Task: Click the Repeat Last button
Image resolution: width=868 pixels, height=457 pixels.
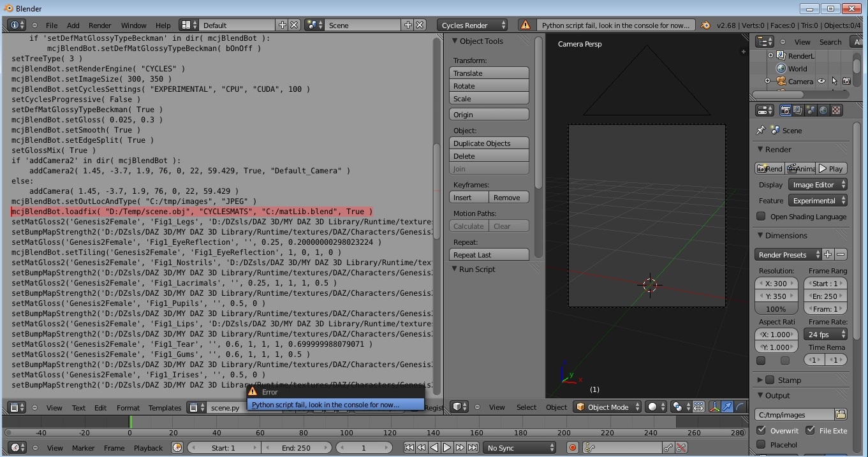Action: click(x=489, y=255)
